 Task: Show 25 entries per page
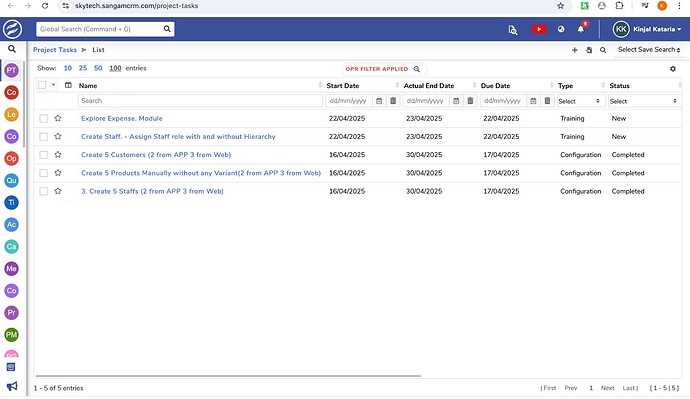point(83,68)
